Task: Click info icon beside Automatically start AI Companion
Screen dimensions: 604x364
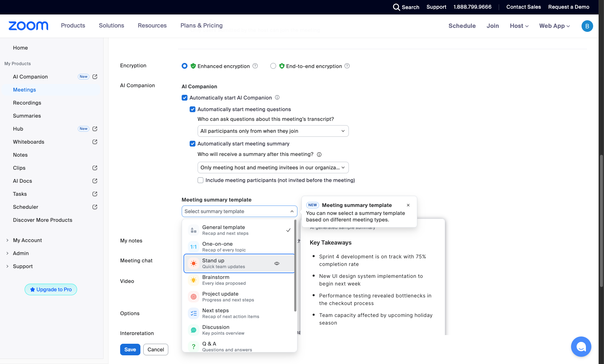Action: tap(277, 97)
